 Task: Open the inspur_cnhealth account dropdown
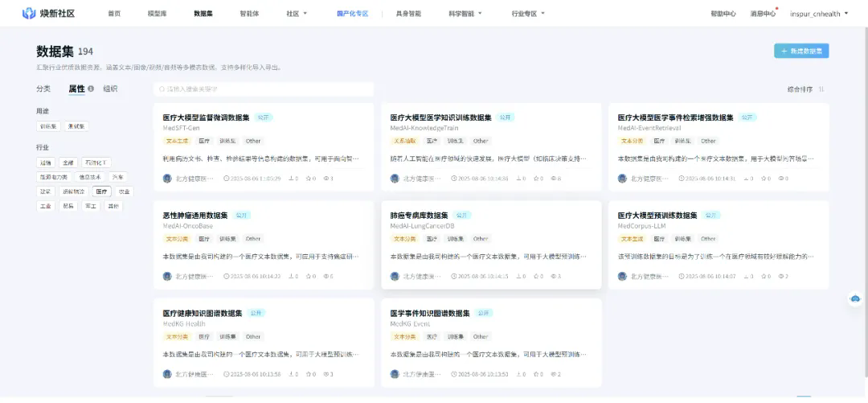pos(819,14)
